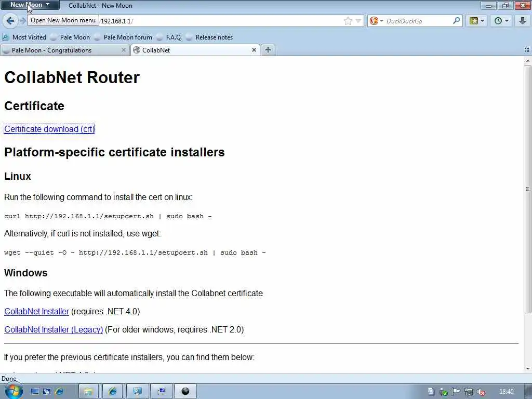Focus the DuckDuckGo search field

pos(418,21)
